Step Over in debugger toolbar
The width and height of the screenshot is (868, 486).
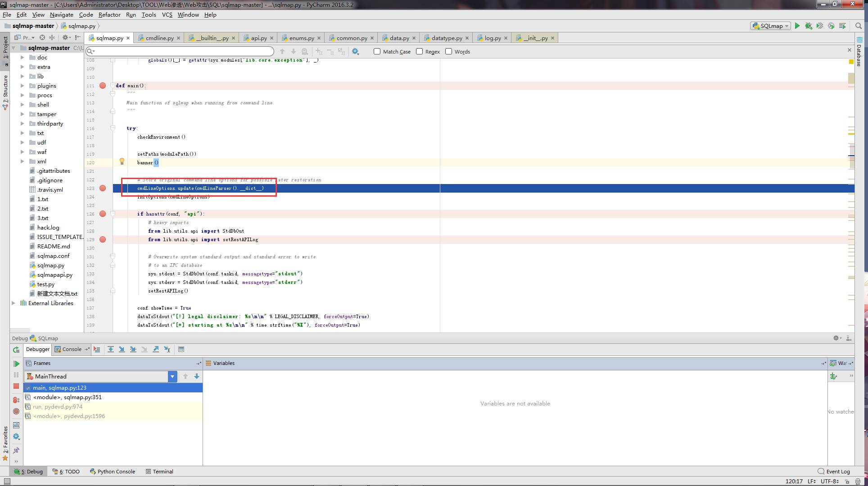point(110,349)
